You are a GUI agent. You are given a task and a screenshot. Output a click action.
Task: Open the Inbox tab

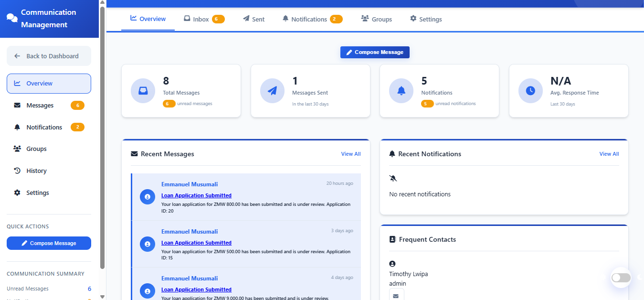204,19
